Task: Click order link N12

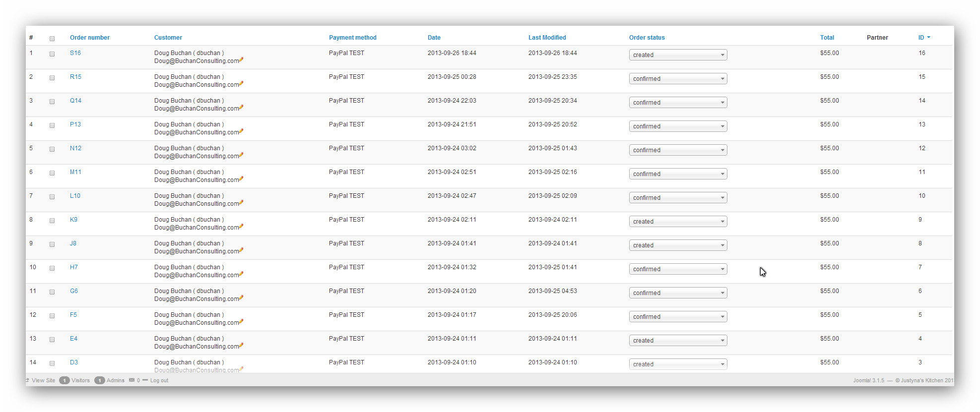Action: click(75, 148)
